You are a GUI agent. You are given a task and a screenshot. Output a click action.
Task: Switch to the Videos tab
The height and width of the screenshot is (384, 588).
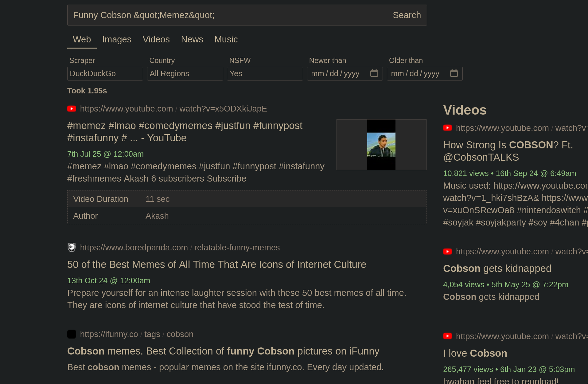(x=156, y=39)
